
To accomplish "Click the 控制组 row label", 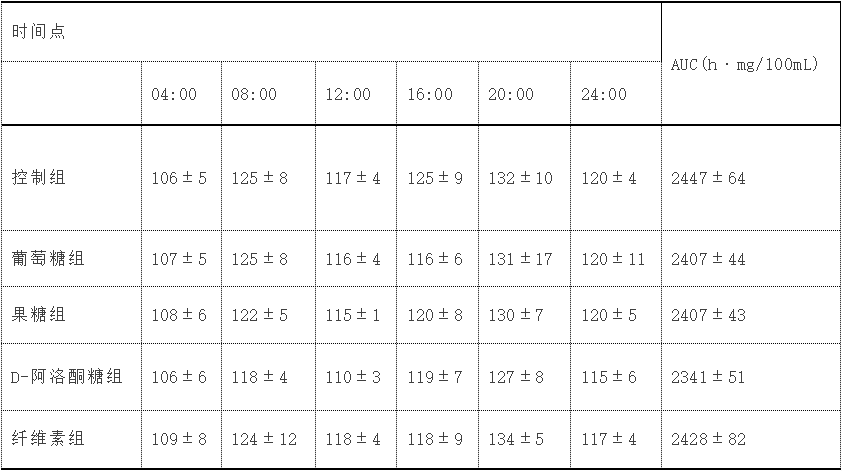I will 39,179.
